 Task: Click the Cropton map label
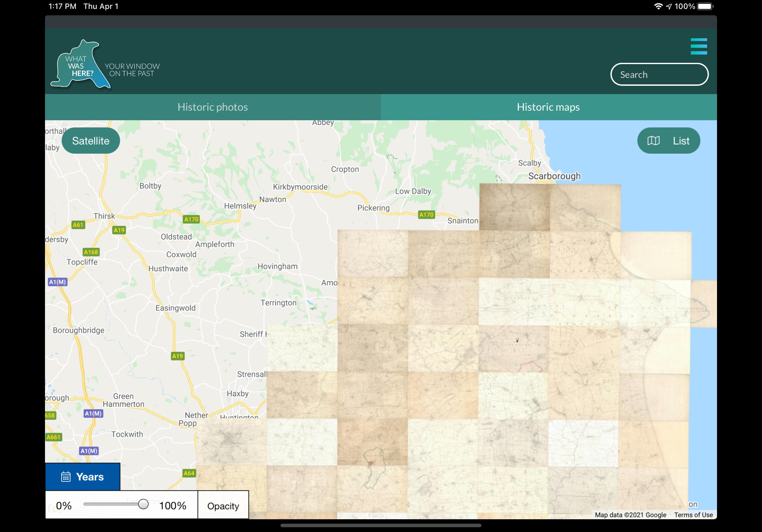[345, 169]
